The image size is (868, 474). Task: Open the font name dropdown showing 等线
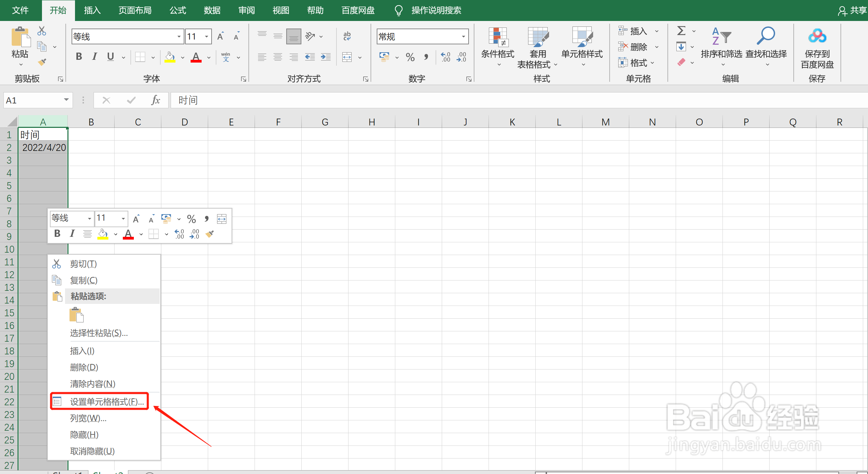point(179,37)
